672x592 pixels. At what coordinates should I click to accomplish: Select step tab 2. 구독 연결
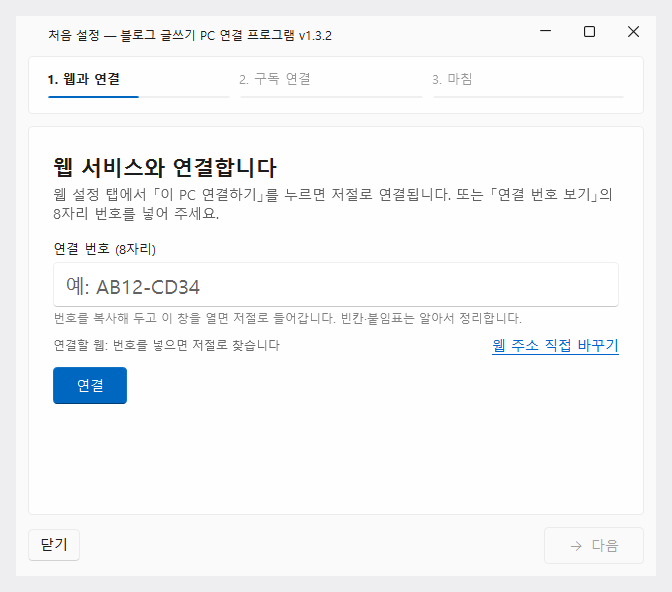coord(275,79)
